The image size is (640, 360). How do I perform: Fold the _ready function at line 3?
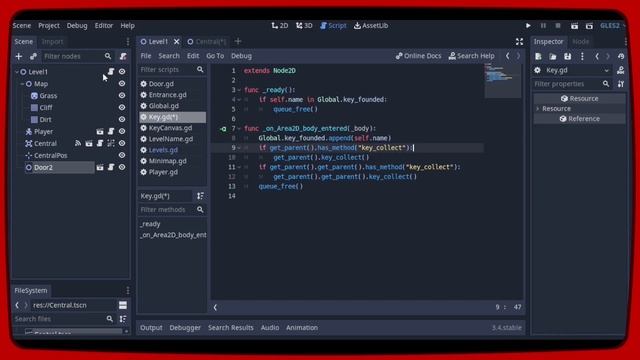point(239,90)
